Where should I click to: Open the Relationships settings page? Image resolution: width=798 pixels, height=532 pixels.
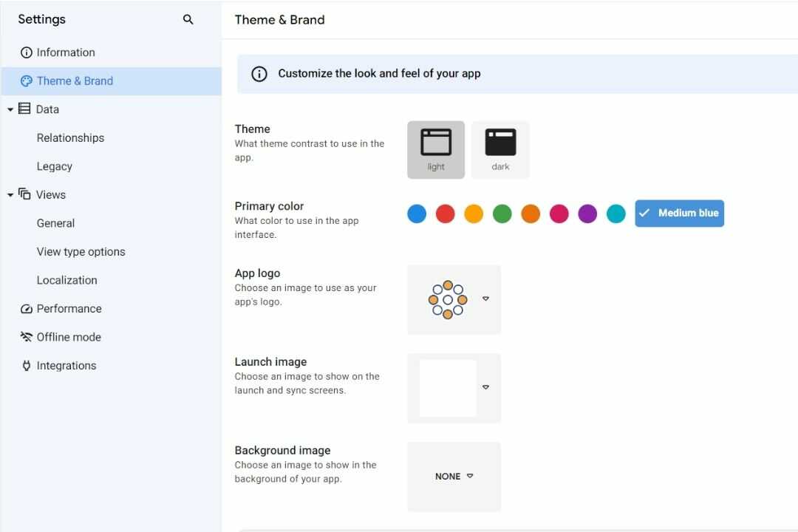point(70,138)
